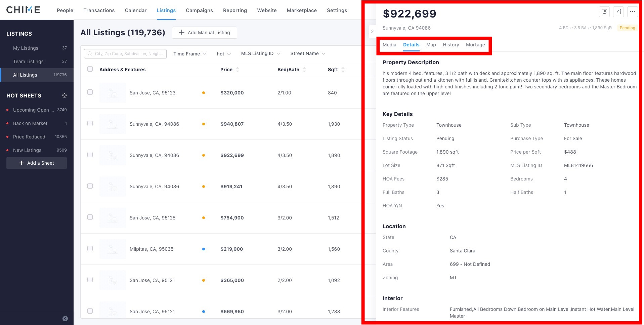
Task: Check the Milpitas 95035 listing
Action: 90,248
